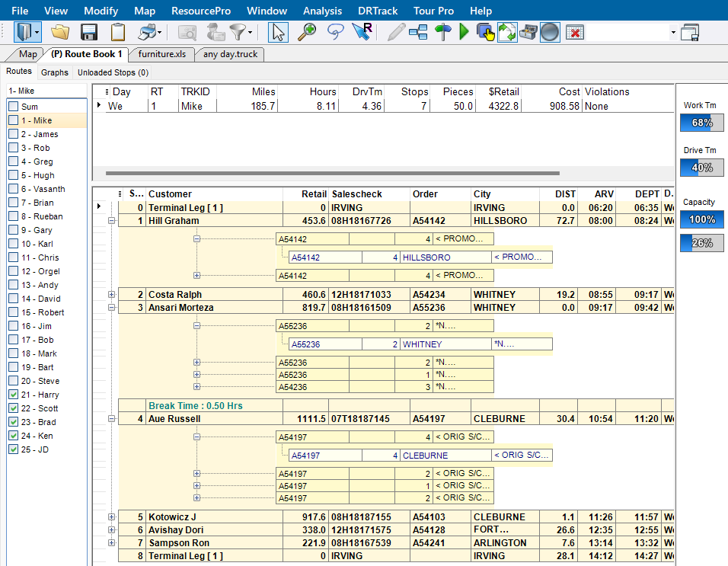This screenshot has height=566, width=728.
Task: Check the 2 - James route checkbox
Action: (x=14, y=134)
